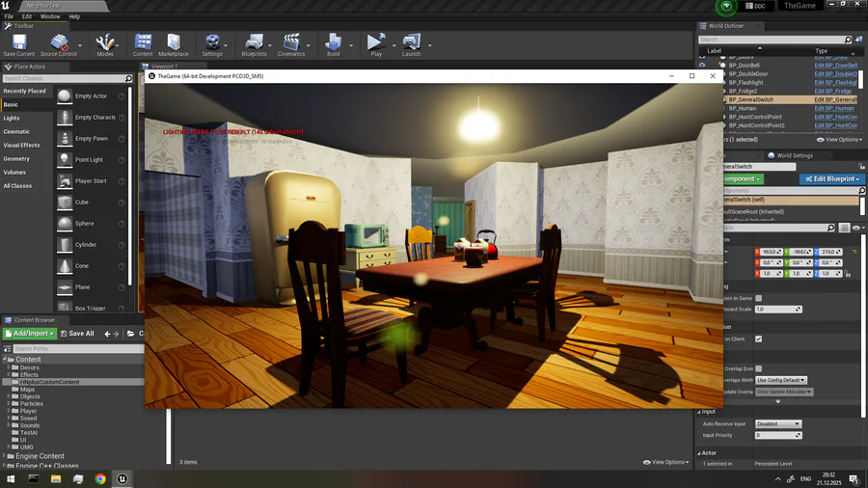Toggle the sources panel icon beside Search Paths

(7, 348)
